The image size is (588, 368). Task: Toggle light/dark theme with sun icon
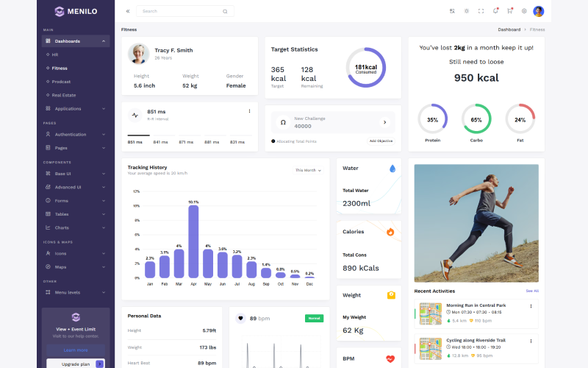(x=467, y=11)
